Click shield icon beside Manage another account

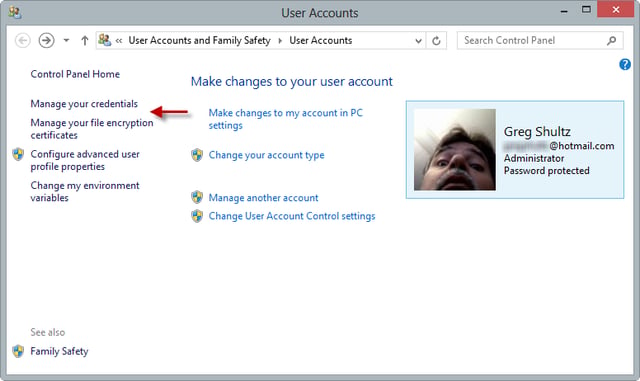[x=197, y=197]
